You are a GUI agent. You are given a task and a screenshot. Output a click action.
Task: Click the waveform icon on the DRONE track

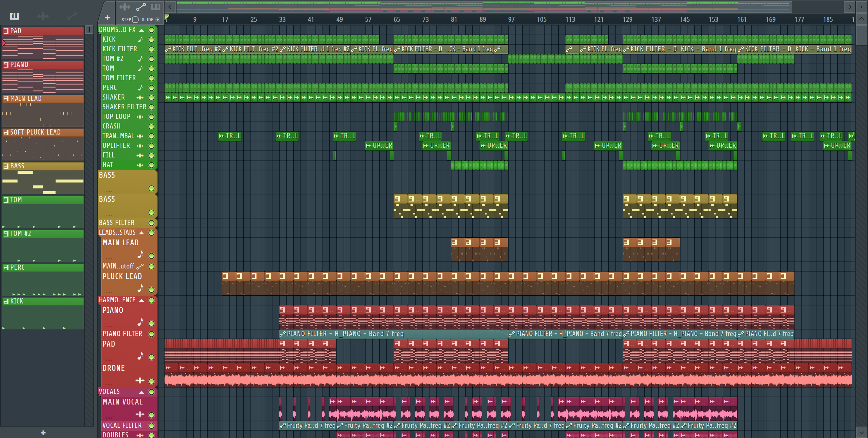tap(140, 380)
